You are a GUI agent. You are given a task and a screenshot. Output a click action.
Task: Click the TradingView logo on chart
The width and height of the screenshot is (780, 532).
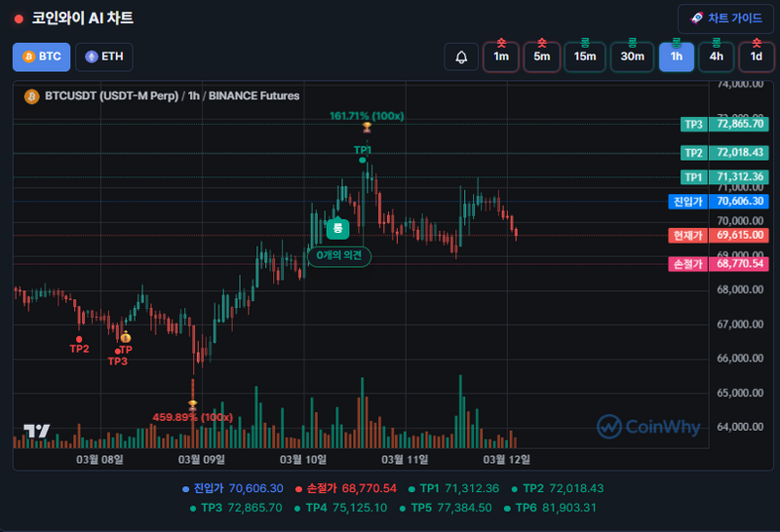[x=37, y=431]
